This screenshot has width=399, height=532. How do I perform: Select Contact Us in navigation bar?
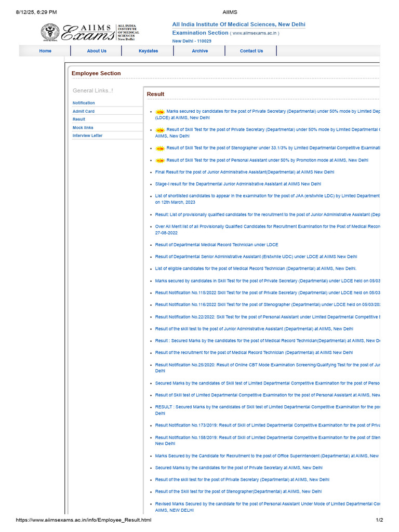pyautogui.click(x=251, y=51)
